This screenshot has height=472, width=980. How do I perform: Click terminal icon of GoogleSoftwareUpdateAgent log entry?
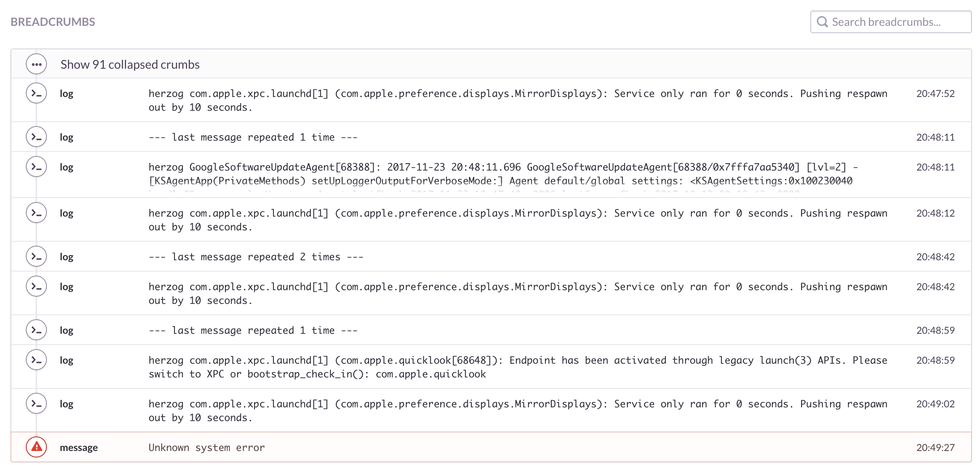(x=36, y=167)
